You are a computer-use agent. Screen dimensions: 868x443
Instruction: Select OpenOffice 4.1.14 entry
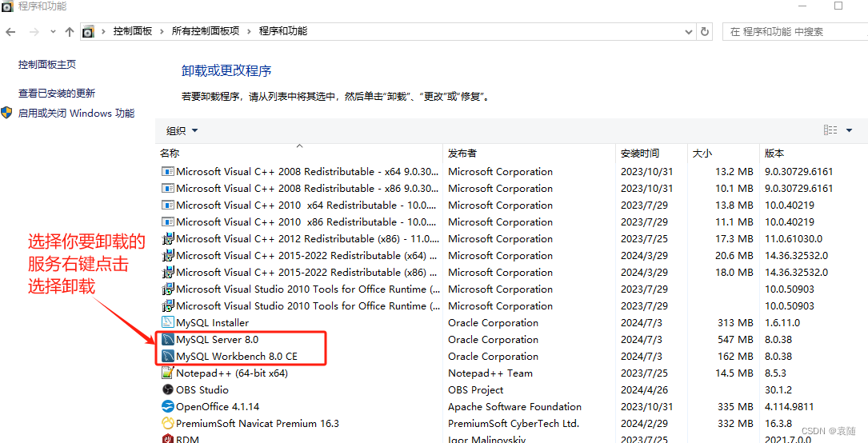point(218,407)
